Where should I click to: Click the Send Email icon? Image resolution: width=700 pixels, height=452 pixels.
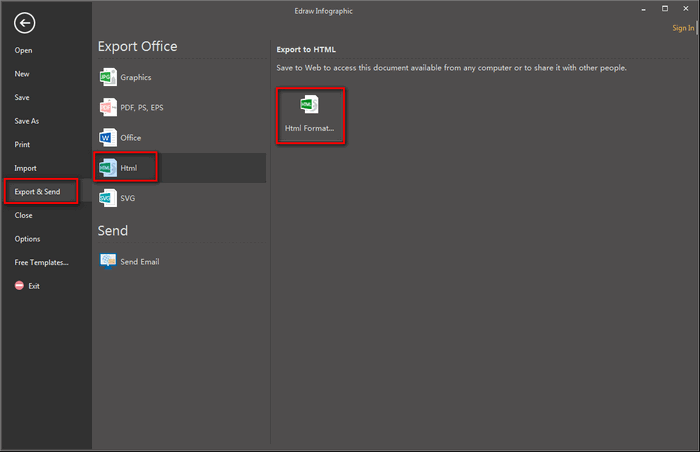point(108,262)
